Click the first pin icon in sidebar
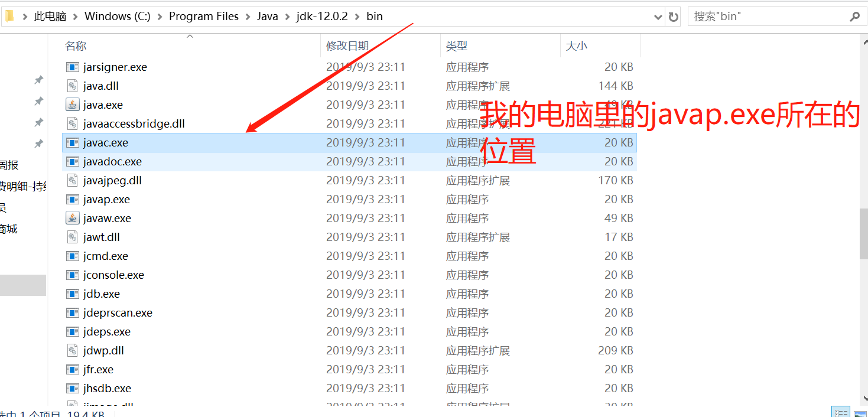The height and width of the screenshot is (417, 868). (x=38, y=80)
